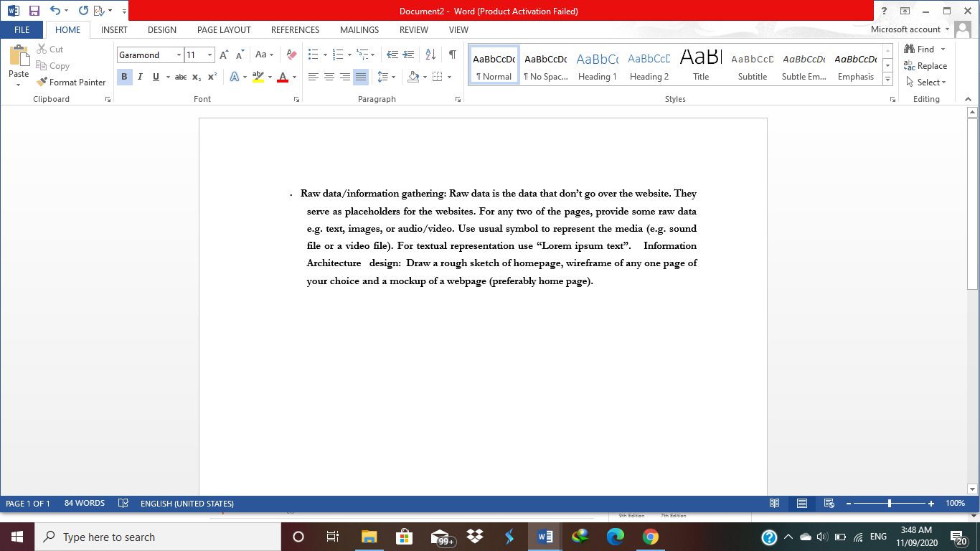Viewport: 980px width, 551px height.
Task: Click the 100% zoom level
Action: (x=956, y=504)
